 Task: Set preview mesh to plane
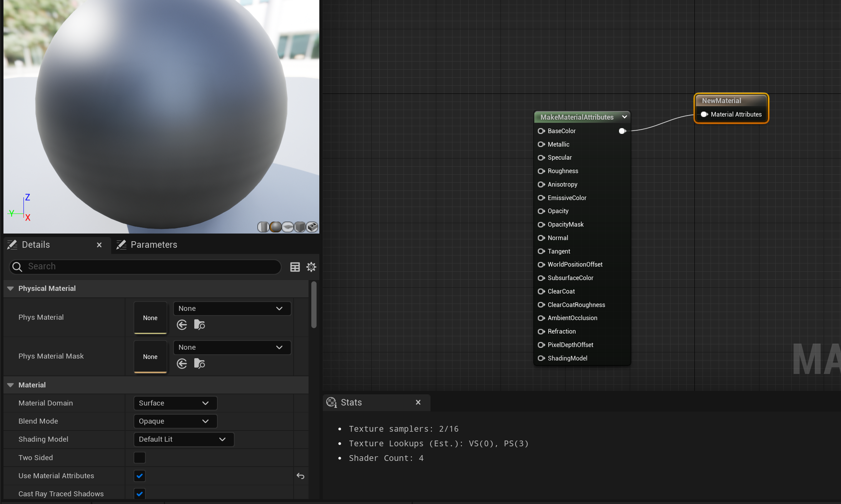coord(288,227)
